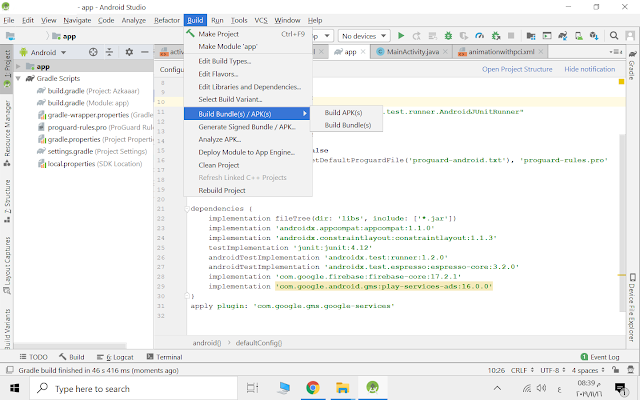Open the Event Log tool window
The image size is (640, 400).
tap(600, 357)
